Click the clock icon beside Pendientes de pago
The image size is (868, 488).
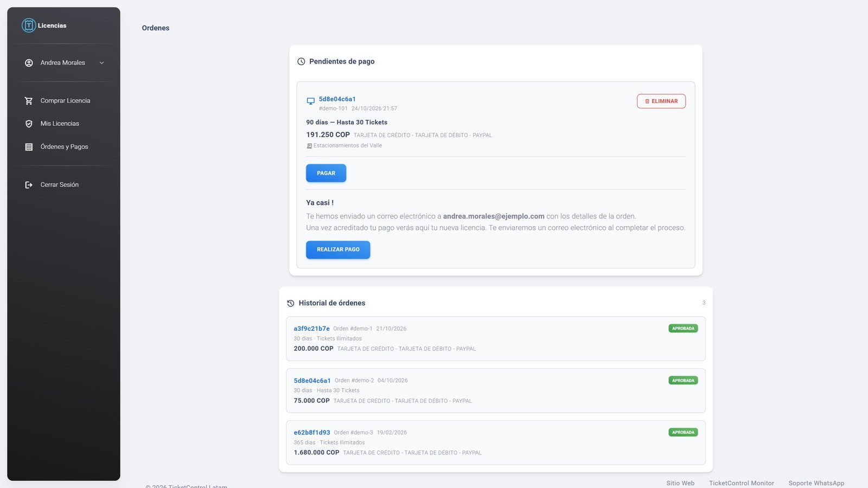[301, 61]
